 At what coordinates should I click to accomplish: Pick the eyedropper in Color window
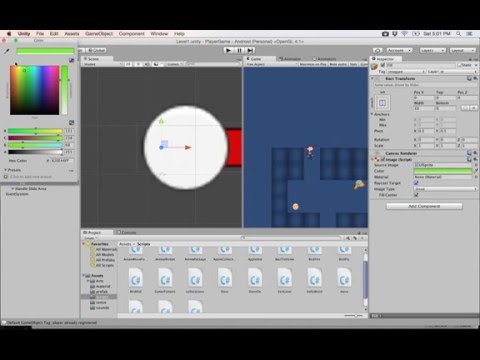tap(7, 51)
